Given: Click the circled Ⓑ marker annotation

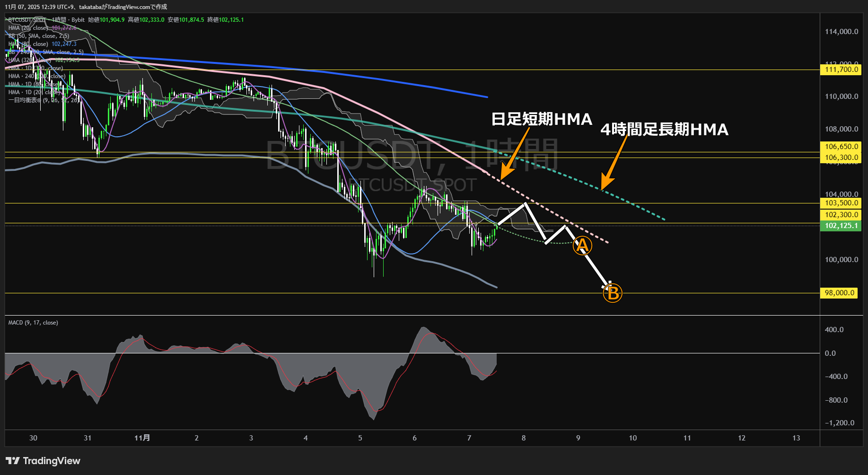Looking at the screenshot, I should 612,293.
